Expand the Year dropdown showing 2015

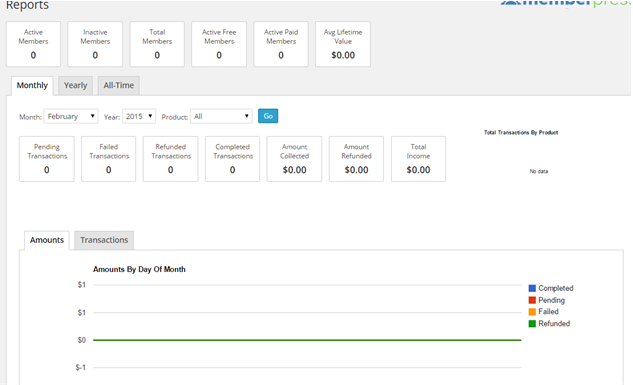pos(139,116)
